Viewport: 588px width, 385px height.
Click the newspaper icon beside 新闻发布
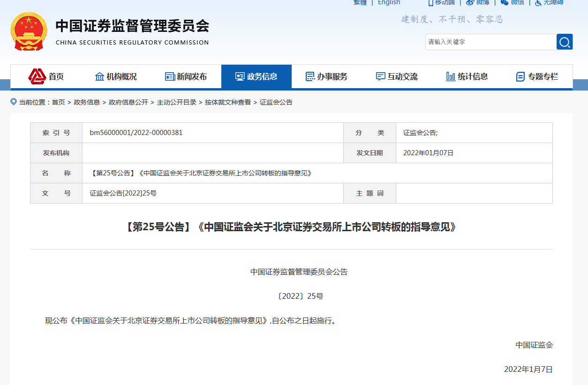click(x=170, y=76)
